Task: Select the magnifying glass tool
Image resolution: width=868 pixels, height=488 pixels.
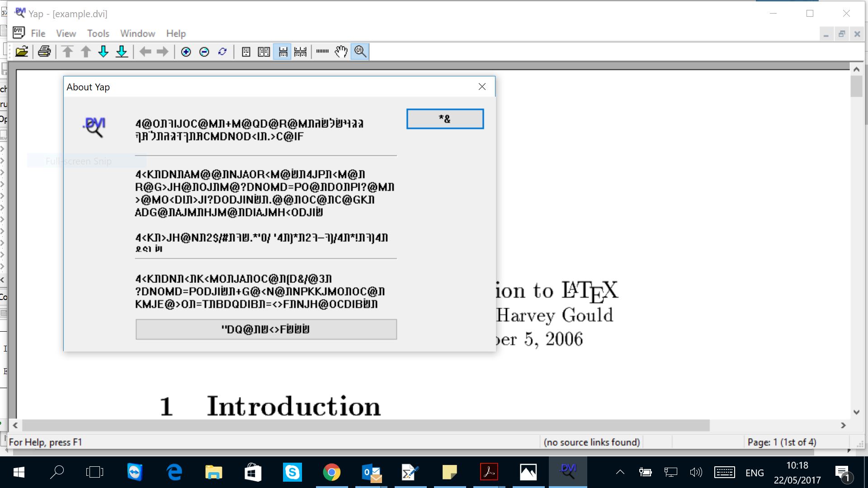Action: pos(360,52)
